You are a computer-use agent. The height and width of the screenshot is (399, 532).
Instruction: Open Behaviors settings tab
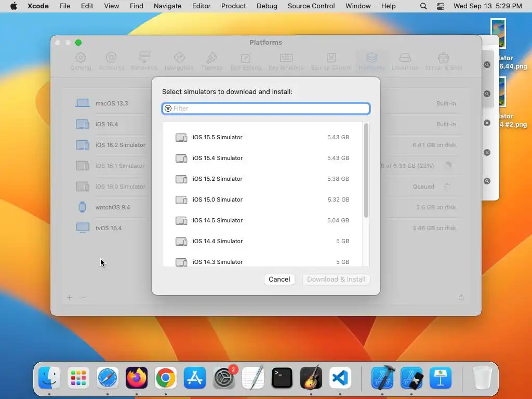[144, 61]
